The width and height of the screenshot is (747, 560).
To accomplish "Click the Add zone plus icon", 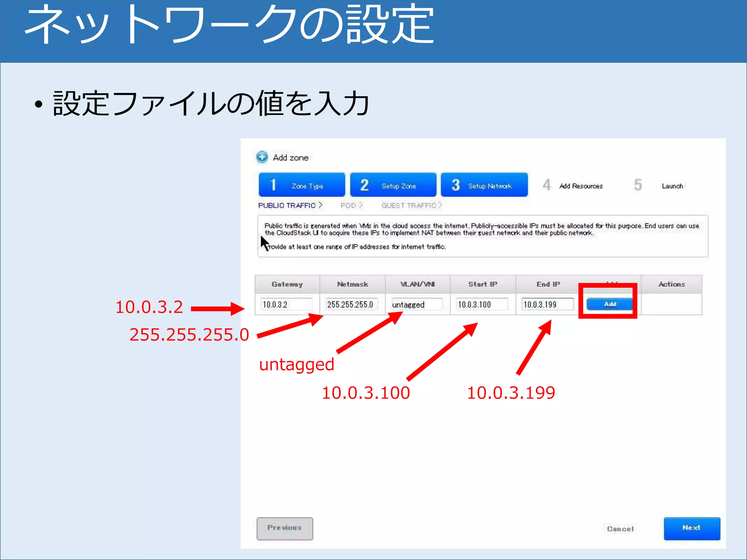I will click(x=262, y=157).
